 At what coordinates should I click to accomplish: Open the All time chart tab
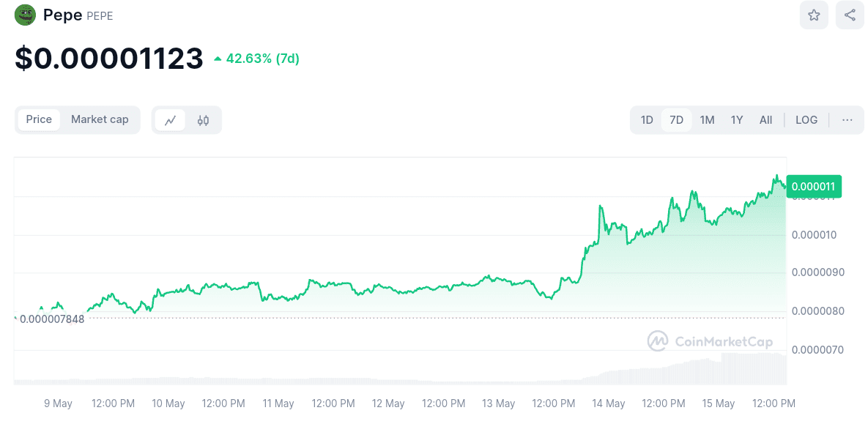click(765, 119)
